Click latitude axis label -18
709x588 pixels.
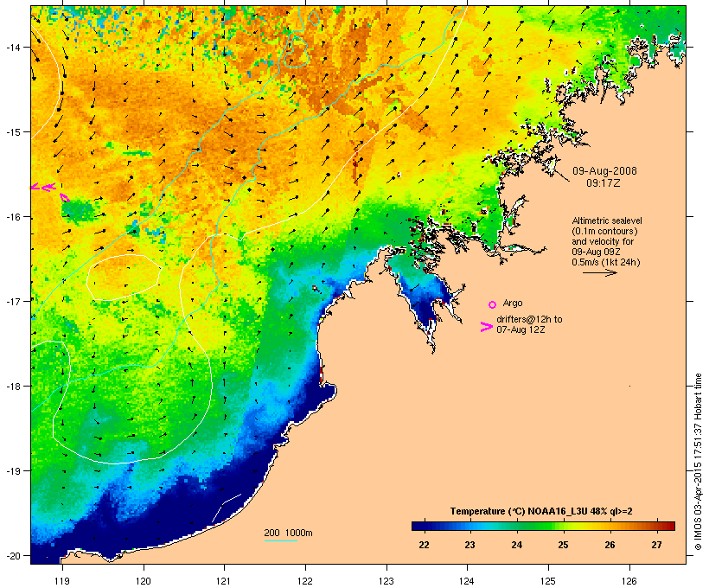point(12,386)
